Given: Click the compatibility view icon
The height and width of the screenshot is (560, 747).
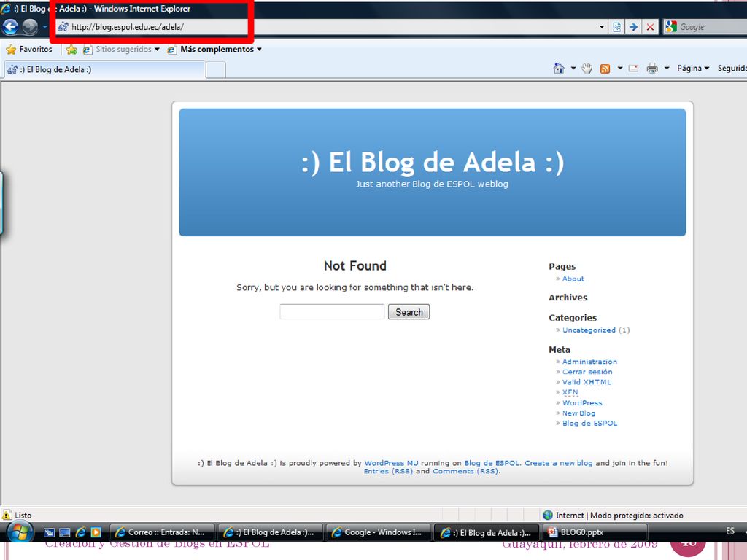Looking at the screenshot, I should tap(616, 27).
